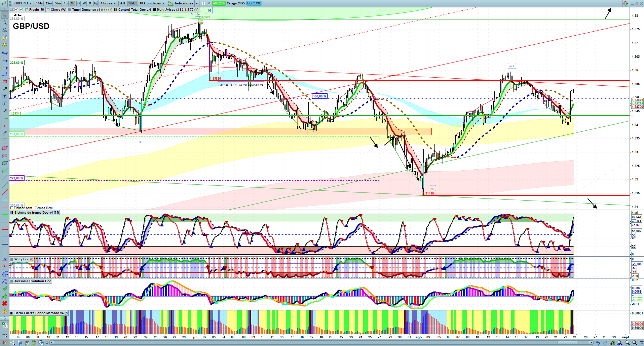
Task: Click the Q quarterly timeframe button
Action: click(x=96, y=3)
